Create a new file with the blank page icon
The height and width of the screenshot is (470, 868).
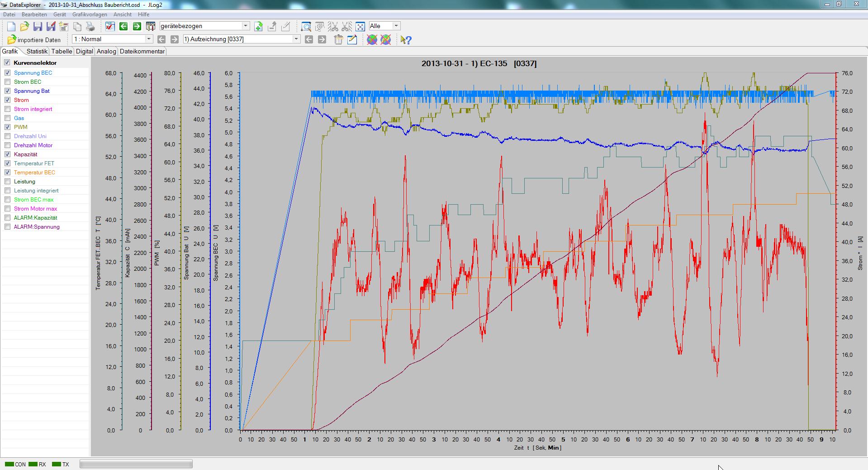pyautogui.click(x=11, y=26)
